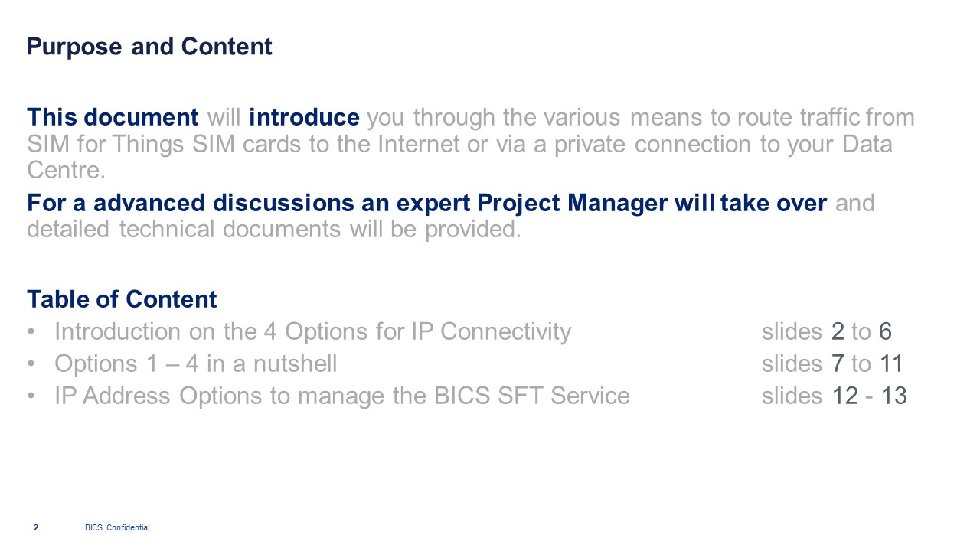
Task: Click the "Table of Content" heading
Action: pyautogui.click(x=122, y=299)
